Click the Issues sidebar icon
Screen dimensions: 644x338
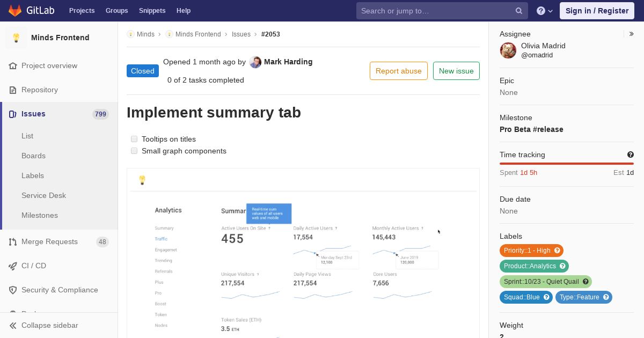(x=13, y=114)
